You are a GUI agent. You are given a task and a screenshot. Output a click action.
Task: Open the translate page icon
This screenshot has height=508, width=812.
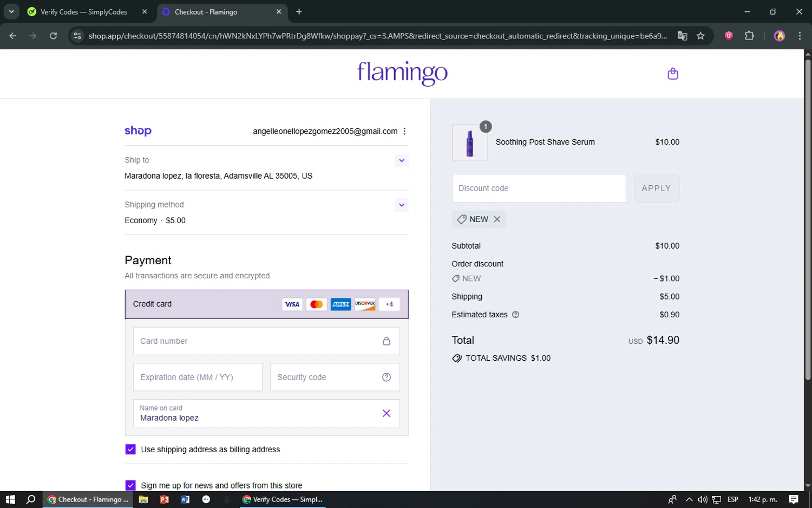pyautogui.click(x=682, y=36)
